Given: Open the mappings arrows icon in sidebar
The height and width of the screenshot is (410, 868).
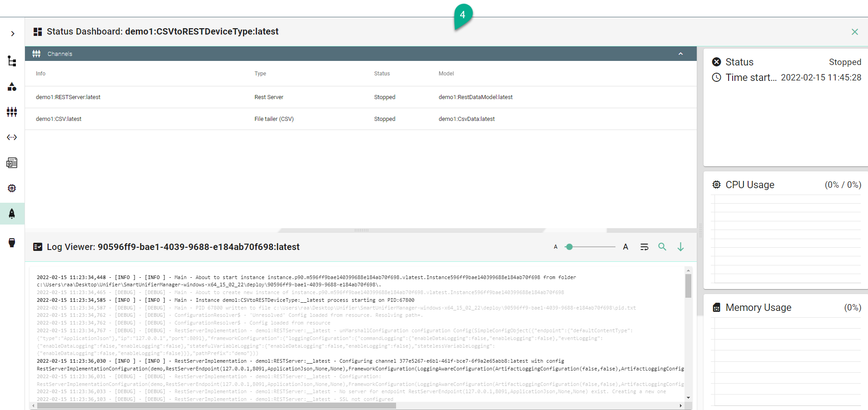Looking at the screenshot, I should tap(12, 137).
